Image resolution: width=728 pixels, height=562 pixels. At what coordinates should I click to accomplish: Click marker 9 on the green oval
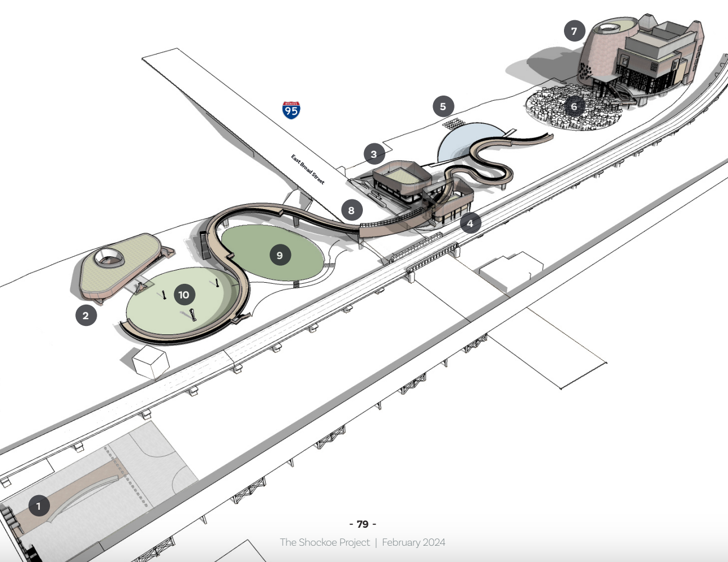point(280,256)
